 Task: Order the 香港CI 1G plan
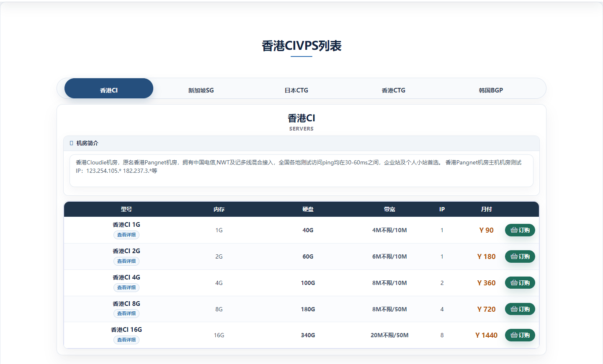tap(520, 230)
